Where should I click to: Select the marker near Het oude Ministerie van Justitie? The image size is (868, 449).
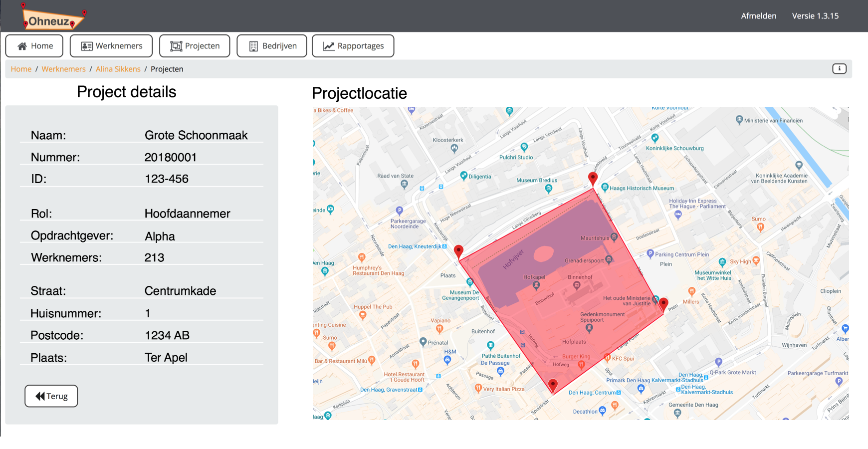pos(663,302)
